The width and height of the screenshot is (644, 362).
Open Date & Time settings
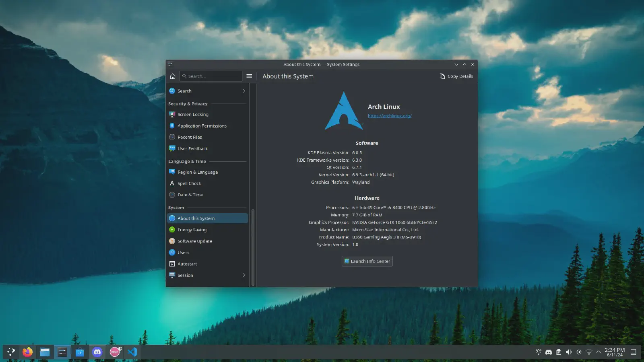(207, 195)
